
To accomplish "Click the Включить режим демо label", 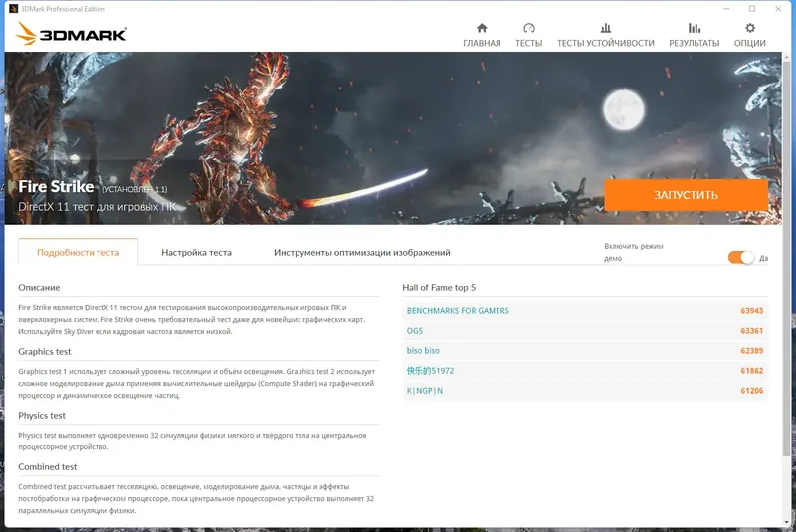I will 634,252.
